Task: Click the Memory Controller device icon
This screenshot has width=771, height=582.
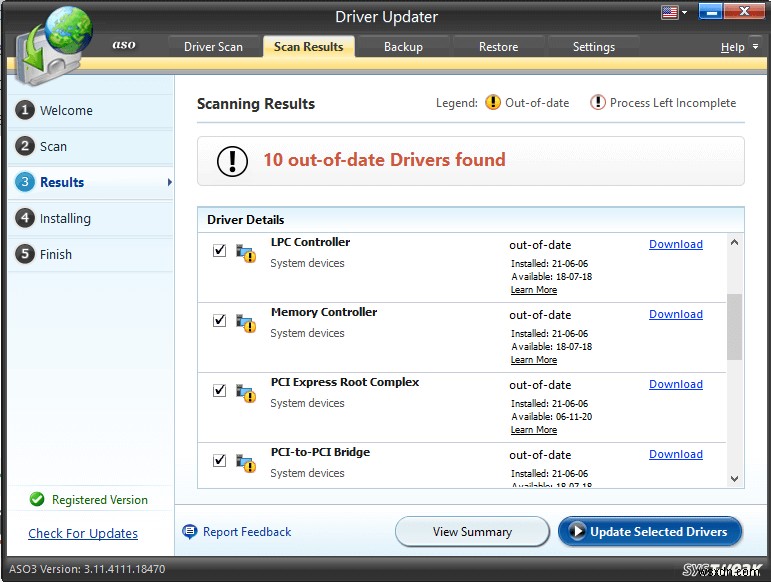Action: coord(245,323)
